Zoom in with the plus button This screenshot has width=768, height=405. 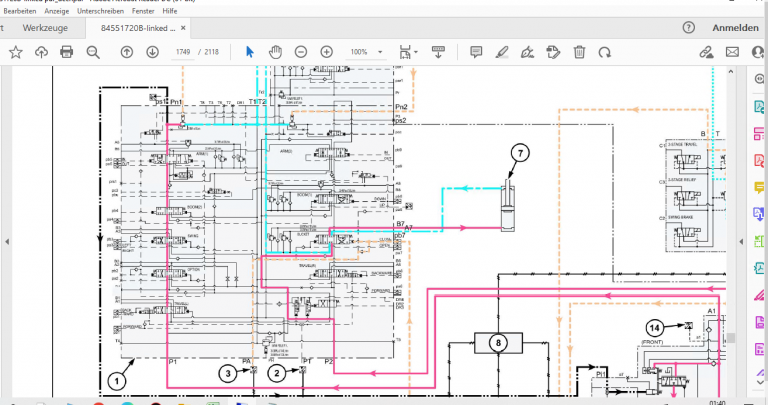(x=326, y=52)
